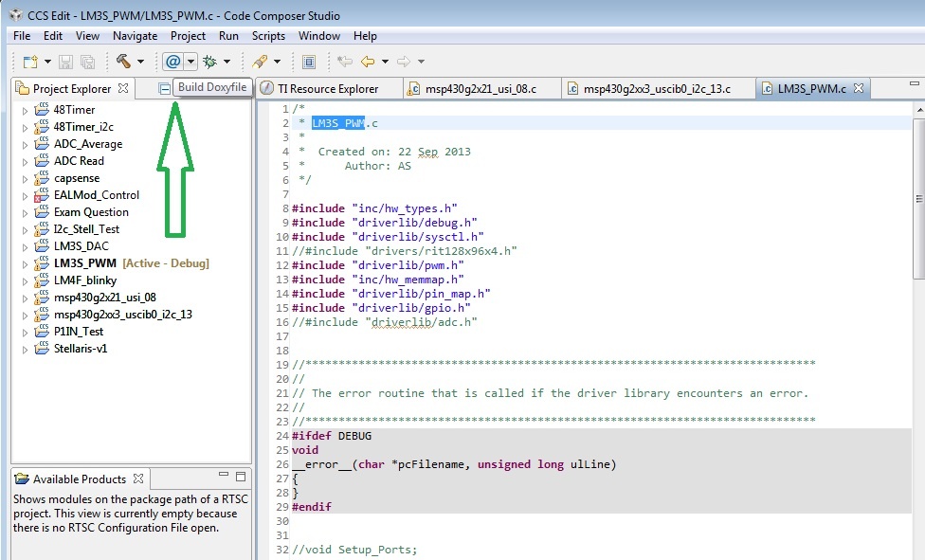This screenshot has width=925, height=560.
Task: Open the Project menu
Action: [x=188, y=36]
